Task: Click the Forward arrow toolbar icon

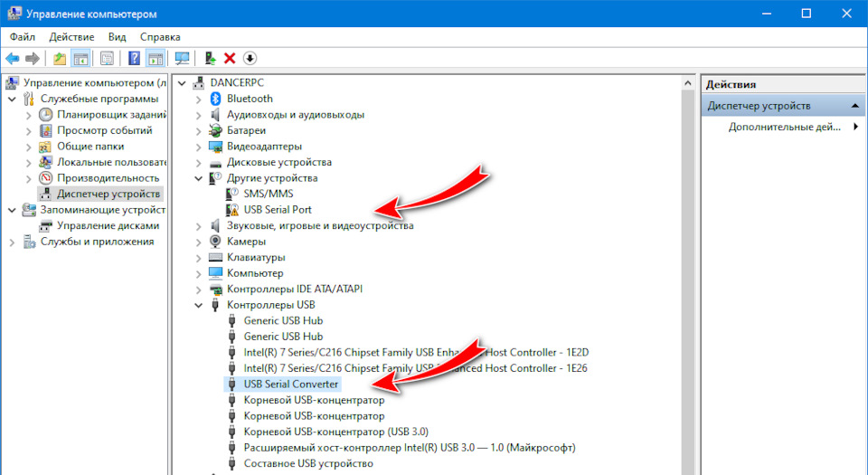Action: 33,58
